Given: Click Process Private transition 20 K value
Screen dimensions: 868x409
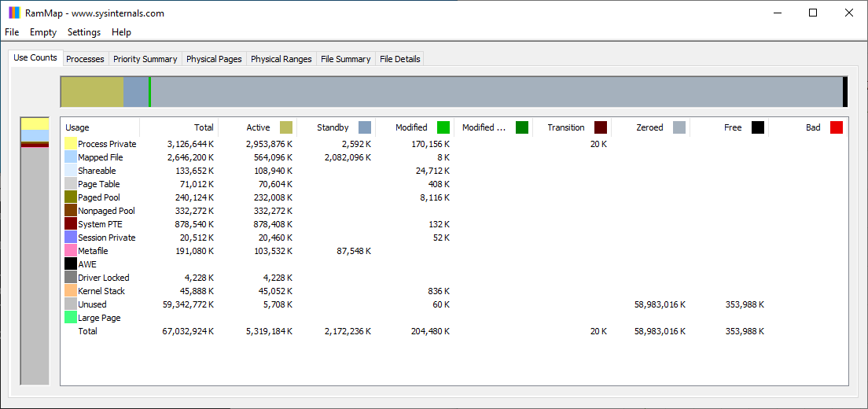Looking at the screenshot, I should click(598, 144).
